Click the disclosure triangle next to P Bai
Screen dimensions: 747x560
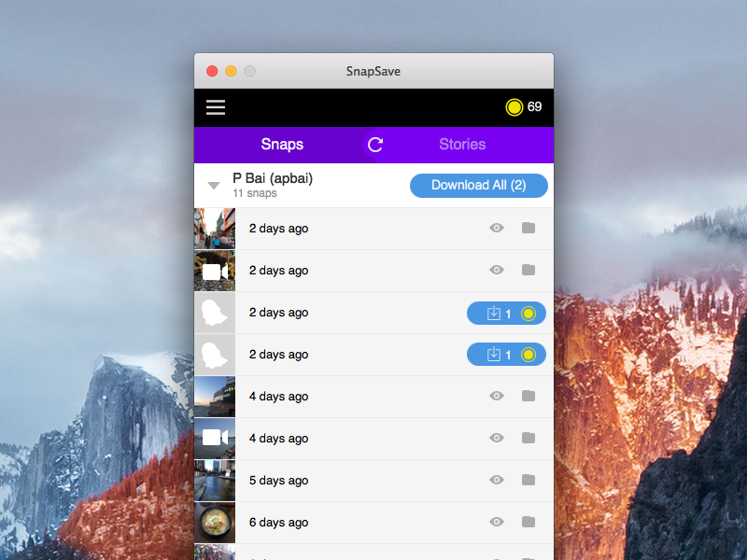click(214, 185)
